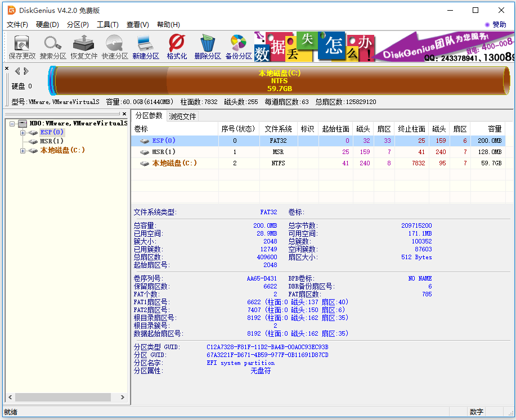Go to previous disk with left arrow
The width and height of the screenshot is (516, 420).
click(17, 71)
